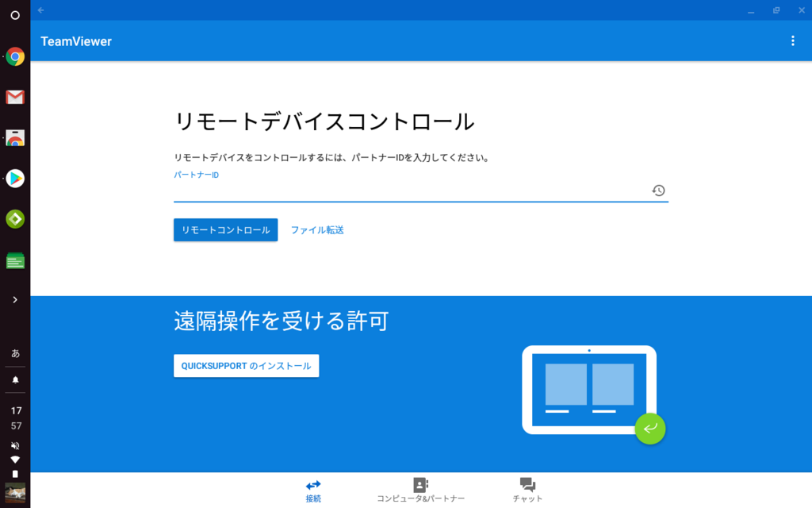Open Gmail from the shelf
812x508 pixels.
pos(15,97)
